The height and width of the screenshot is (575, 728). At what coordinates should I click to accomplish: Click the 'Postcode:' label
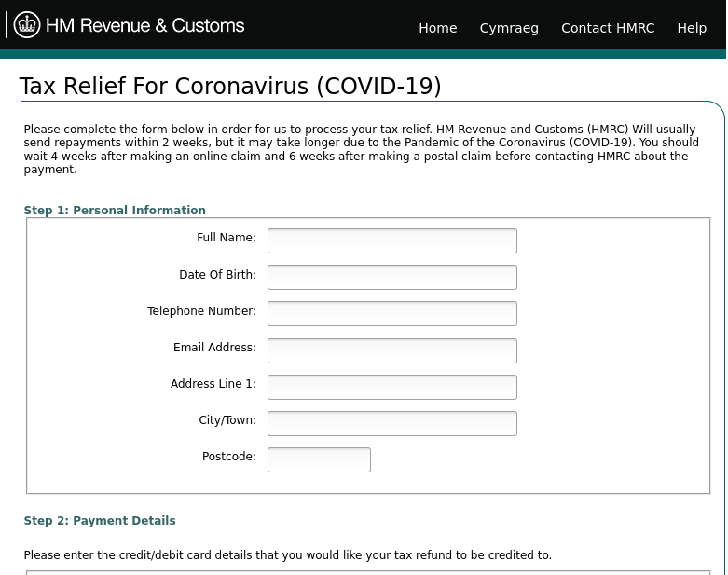pos(229,457)
